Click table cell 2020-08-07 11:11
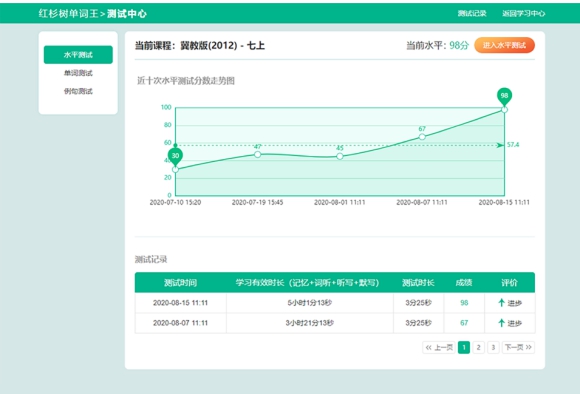 [x=181, y=323]
